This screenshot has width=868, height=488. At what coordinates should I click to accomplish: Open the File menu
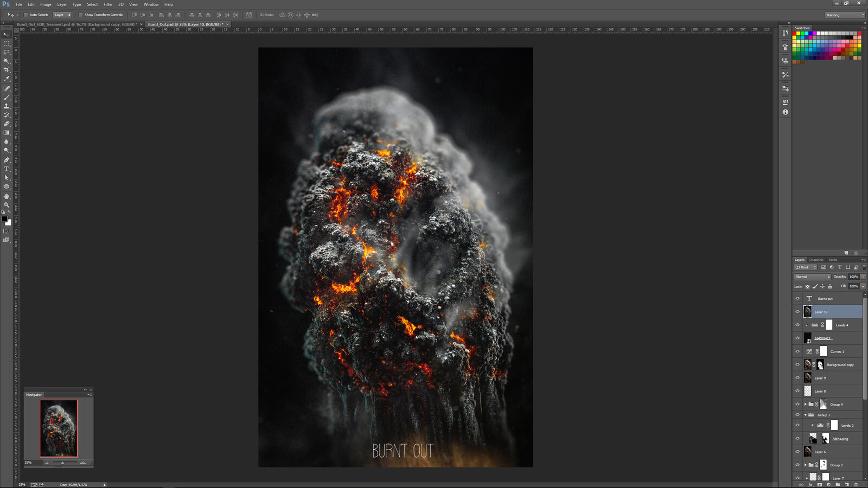coord(19,4)
